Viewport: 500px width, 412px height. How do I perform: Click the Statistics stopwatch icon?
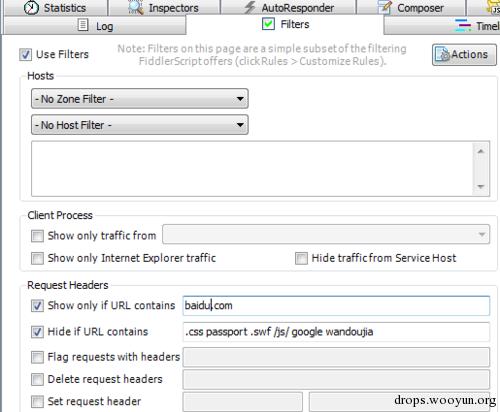point(31,7)
